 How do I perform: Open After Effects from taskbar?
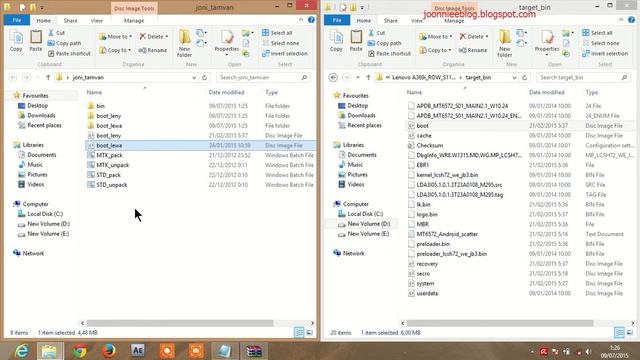tap(138, 351)
